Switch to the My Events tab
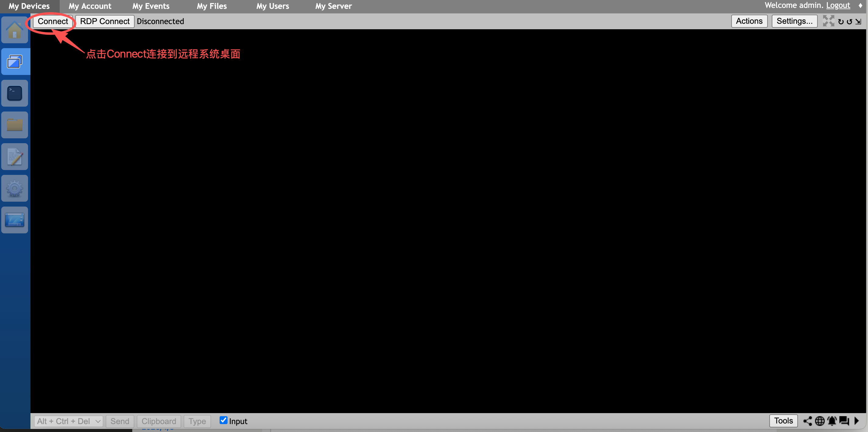This screenshot has height=432, width=868. point(151,6)
